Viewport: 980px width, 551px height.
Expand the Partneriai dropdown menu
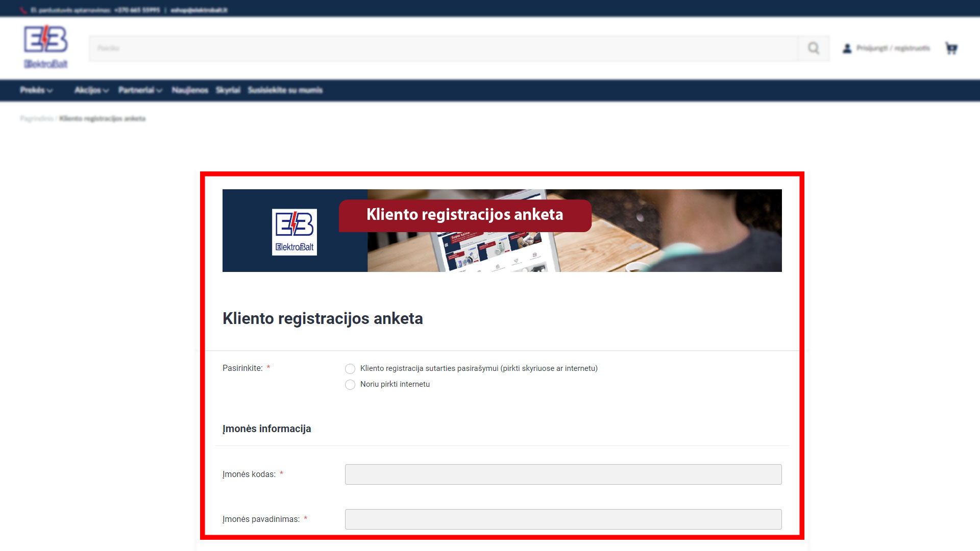(140, 90)
